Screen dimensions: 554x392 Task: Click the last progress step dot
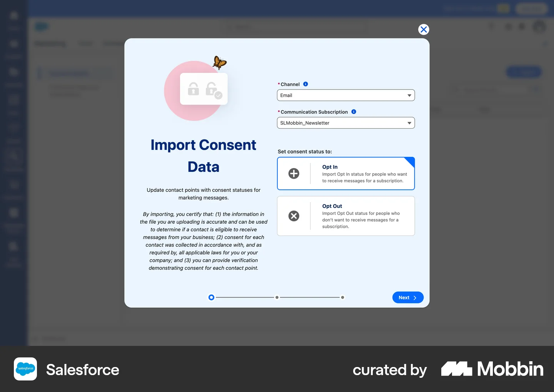coord(342,297)
